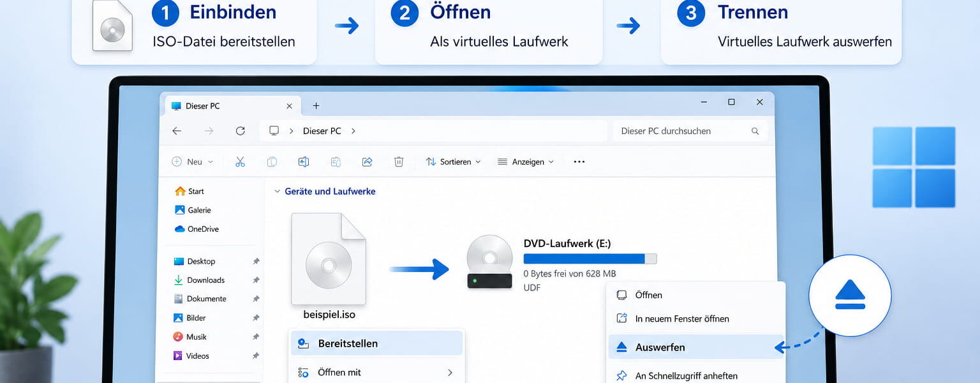The image size is (980, 383).
Task: Minimize the Explorer window
Action: [704, 102]
